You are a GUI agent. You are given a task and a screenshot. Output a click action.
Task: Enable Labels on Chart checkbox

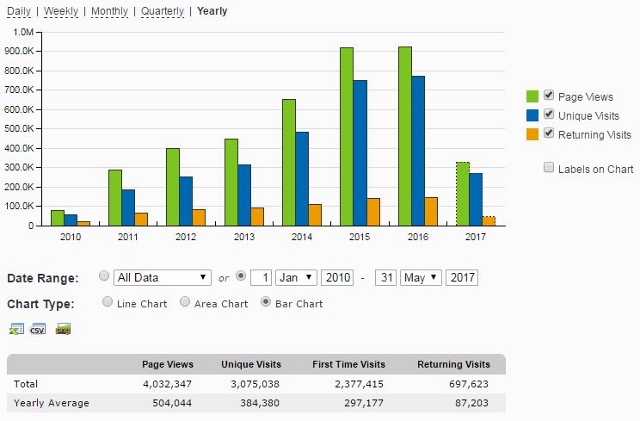(549, 168)
